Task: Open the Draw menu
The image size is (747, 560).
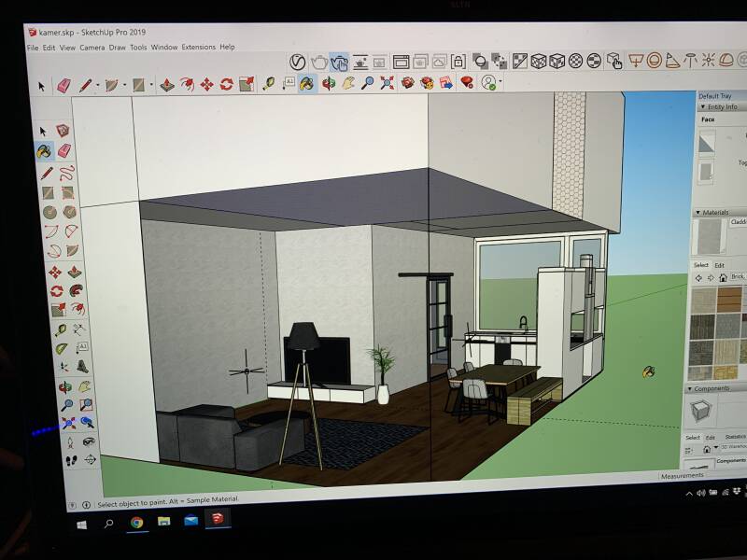Action: [118, 48]
